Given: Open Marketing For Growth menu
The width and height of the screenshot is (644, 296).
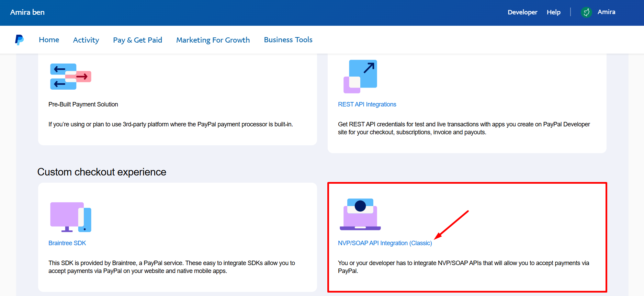Looking at the screenshot, I should (x=213, y=40).
